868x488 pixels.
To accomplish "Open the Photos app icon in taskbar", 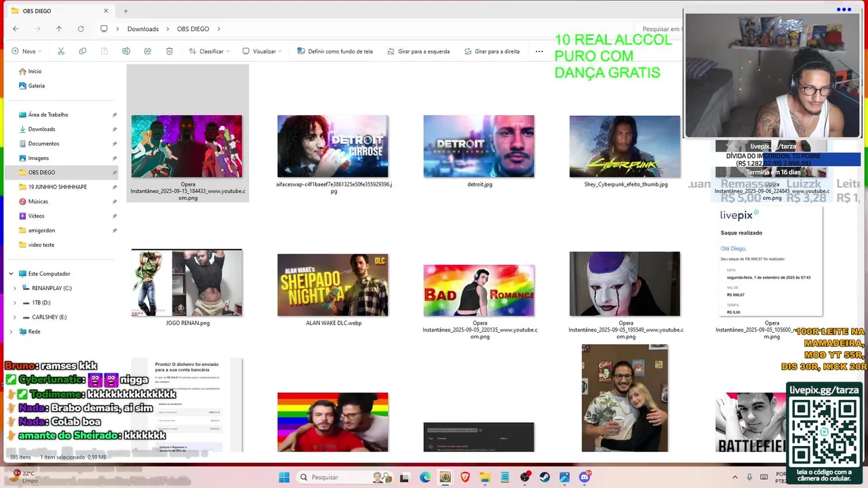I will pos(565,477).
